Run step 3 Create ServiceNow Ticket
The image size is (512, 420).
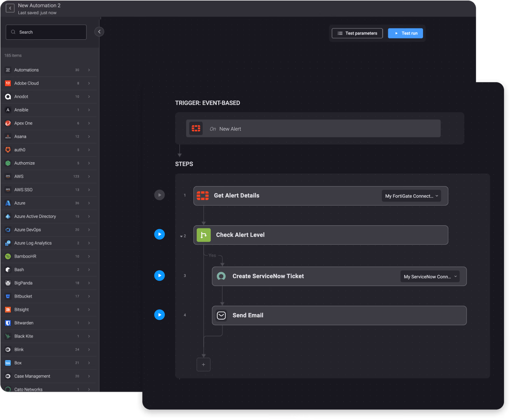(x=160, y=276)
